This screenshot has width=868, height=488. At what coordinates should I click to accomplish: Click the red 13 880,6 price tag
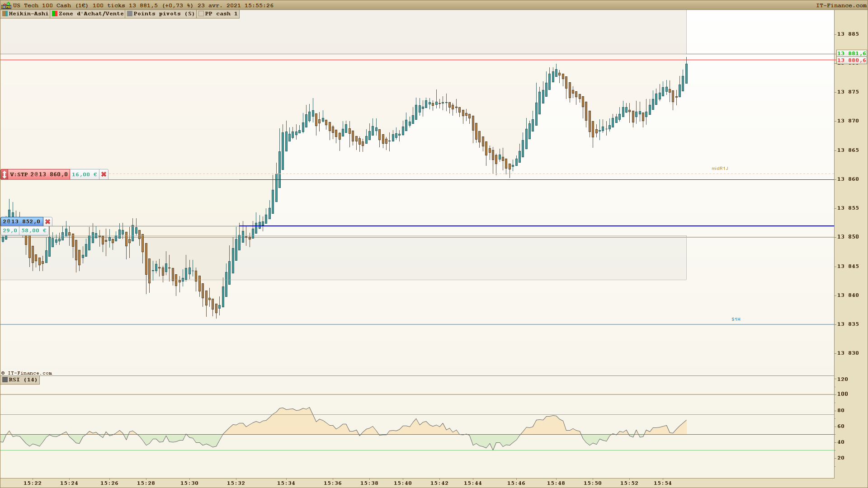coord(851,61)
